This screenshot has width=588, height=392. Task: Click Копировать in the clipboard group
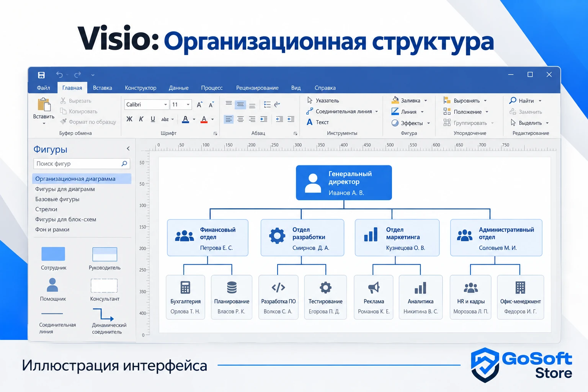coord(79,111)
